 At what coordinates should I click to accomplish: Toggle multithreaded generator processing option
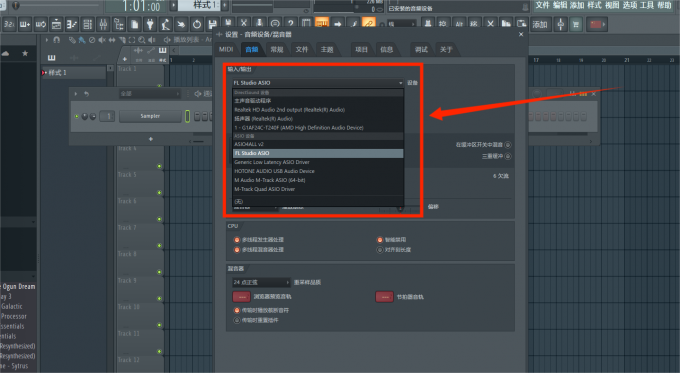point(237,239)
